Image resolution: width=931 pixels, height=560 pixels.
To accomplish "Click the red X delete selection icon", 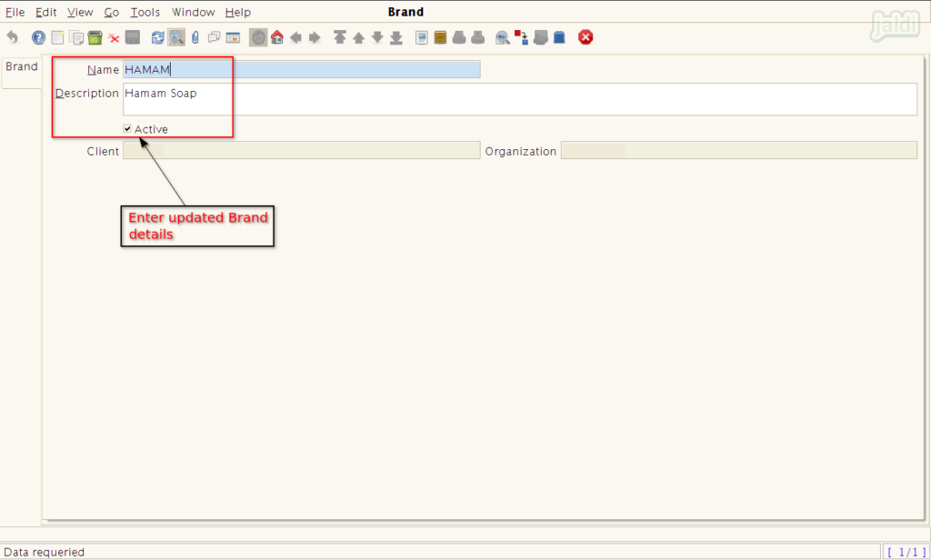I will coord(114,38).
